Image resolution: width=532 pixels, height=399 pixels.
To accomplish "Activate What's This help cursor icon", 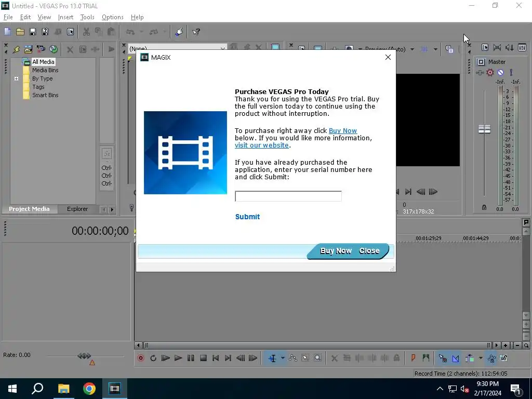I will point(196,32).
